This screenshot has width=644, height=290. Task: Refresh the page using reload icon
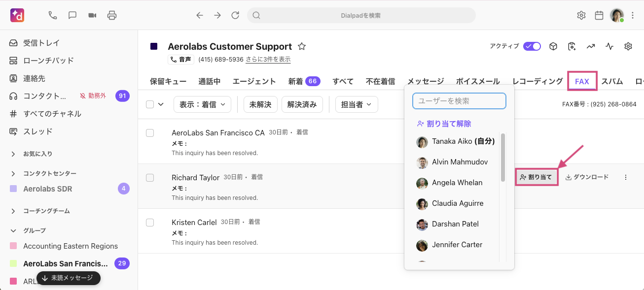tap(235, 15)
